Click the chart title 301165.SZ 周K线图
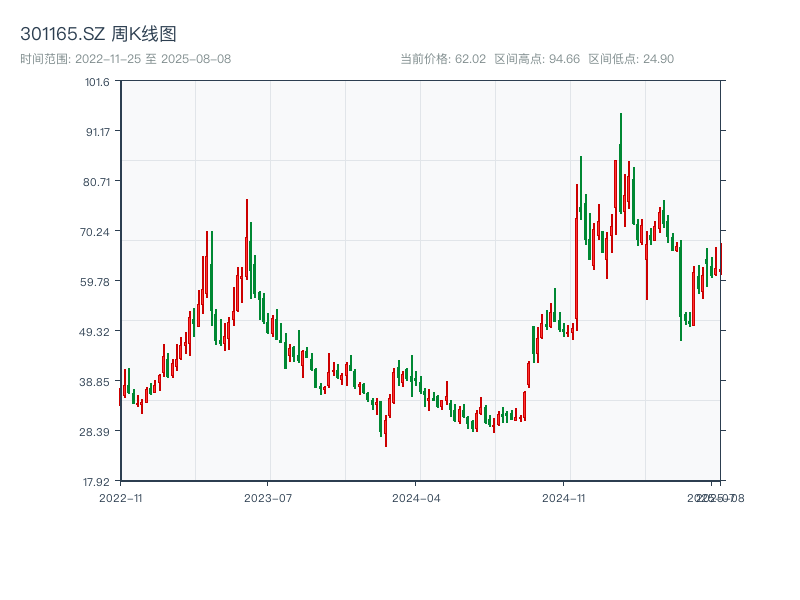Screen dimensions: 800x600 pos(98,34)
